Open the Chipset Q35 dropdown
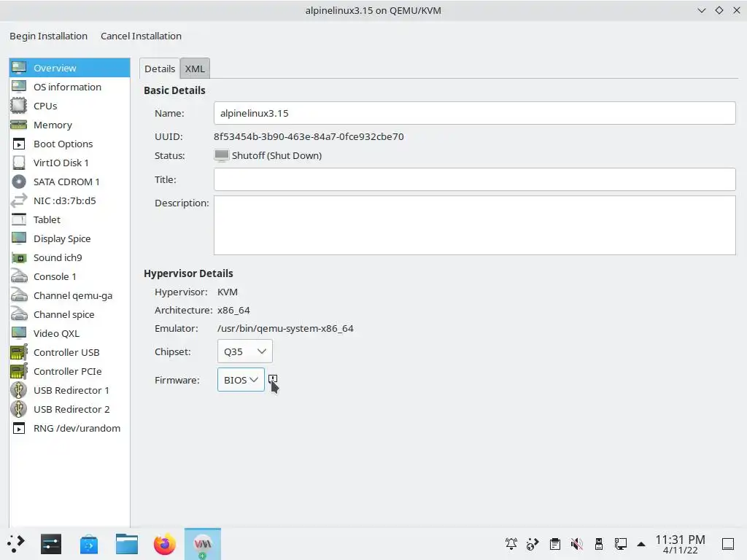The width and height of the screenshot is (747, 560). pos(245,351)
